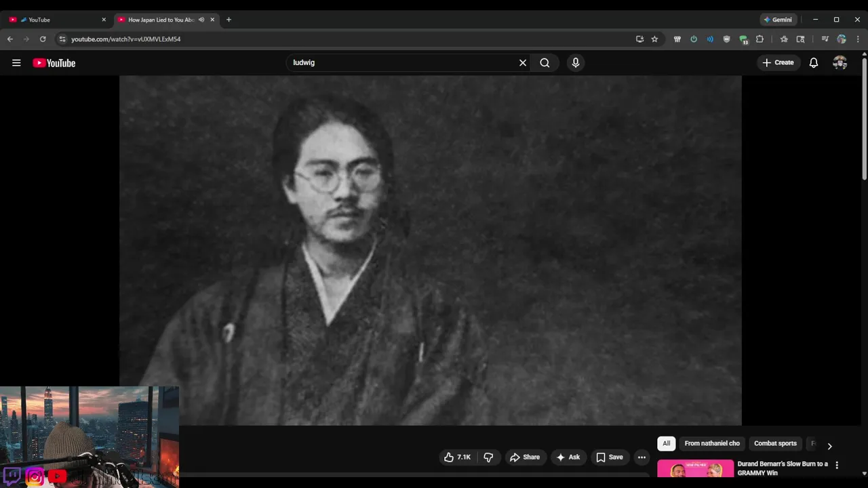Clear the search box with the X icon
868x488 pixels.
(x=523, y=62)
